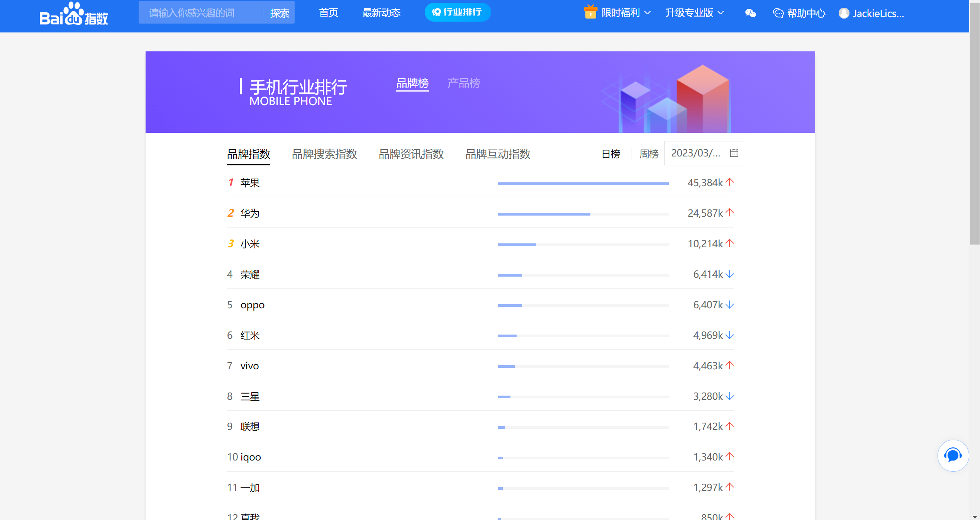980x520 pixels.
Task: Click the up arrow beside 小米 10,214k
Action: click(729, 243)
